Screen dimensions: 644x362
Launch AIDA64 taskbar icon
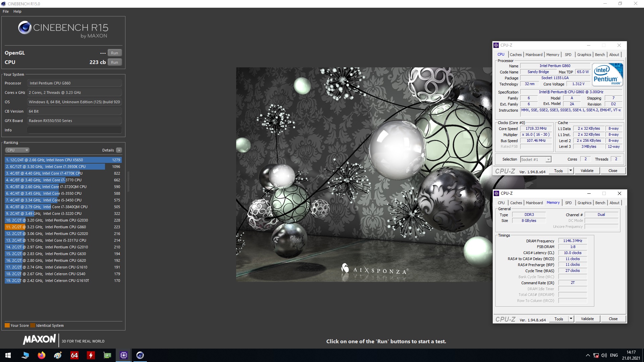74,355
